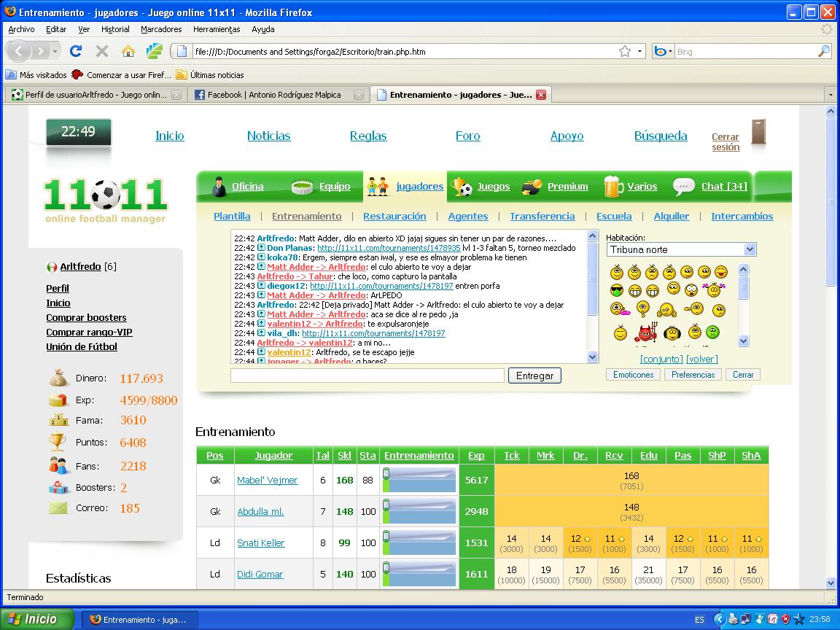
Task: Insert the red devil emoticon
Action: point(647,333)
